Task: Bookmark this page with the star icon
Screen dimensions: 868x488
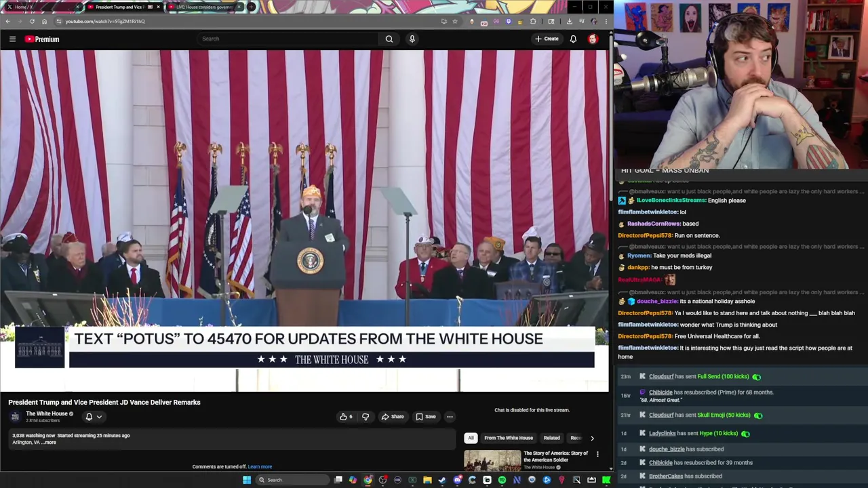Action: pyautogui.click(x=454, y=21)
